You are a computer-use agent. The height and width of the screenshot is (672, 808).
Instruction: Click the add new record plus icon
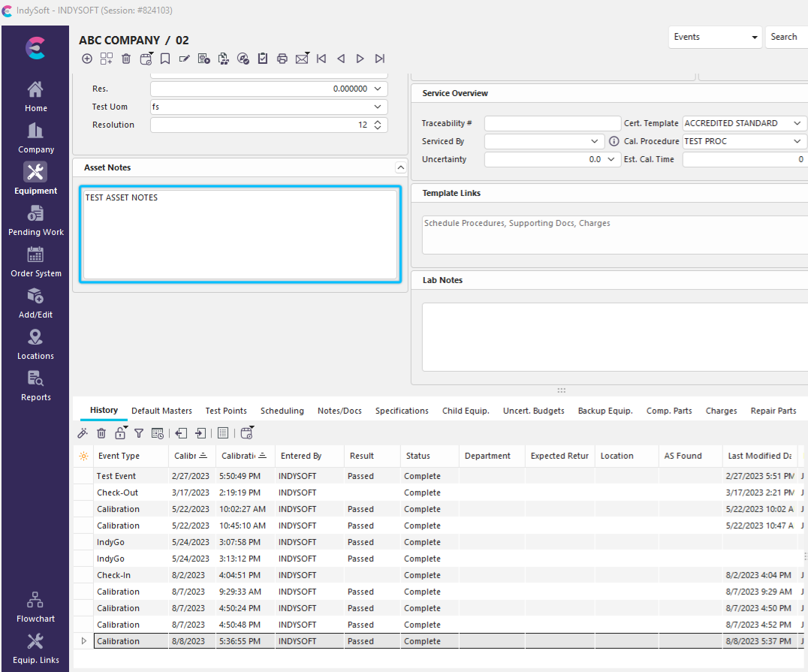[x=87, y=59]
